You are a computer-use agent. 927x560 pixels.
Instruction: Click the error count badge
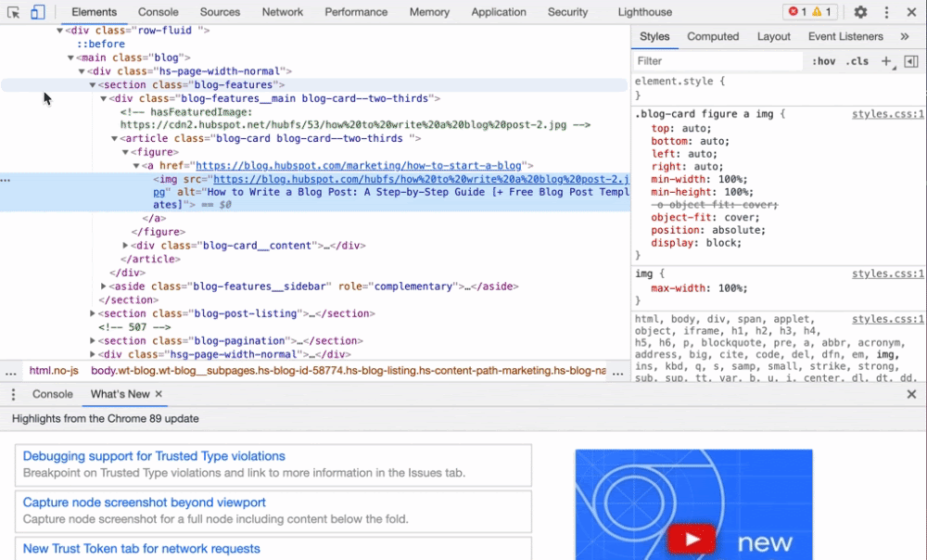pos(799,12)
